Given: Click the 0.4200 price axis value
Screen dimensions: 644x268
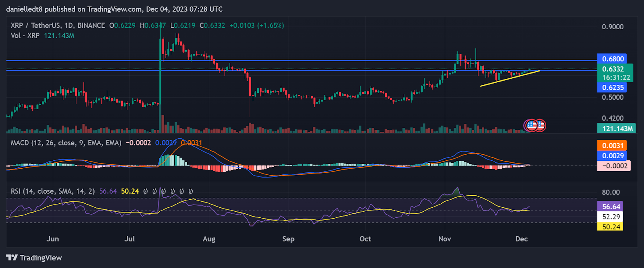Looking at the screenshot, I should [613, 118].
